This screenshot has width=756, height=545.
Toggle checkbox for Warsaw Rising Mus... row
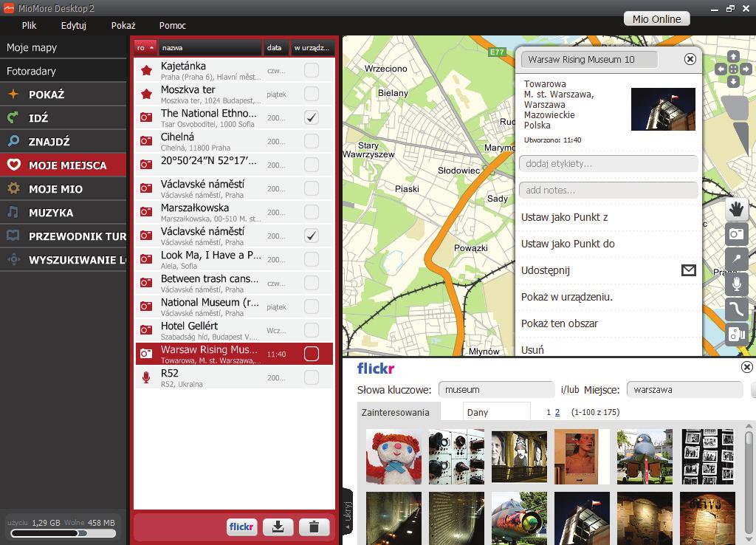pos(312,354)
